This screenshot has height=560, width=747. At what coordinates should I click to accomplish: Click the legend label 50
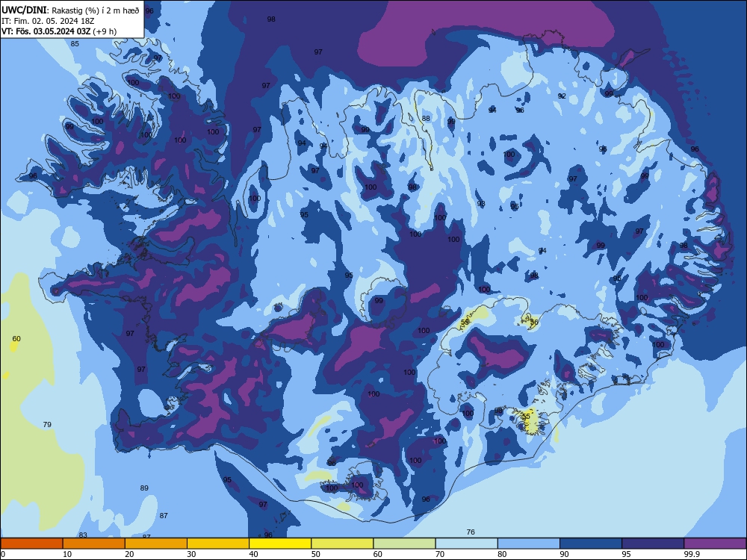(315, 554)
